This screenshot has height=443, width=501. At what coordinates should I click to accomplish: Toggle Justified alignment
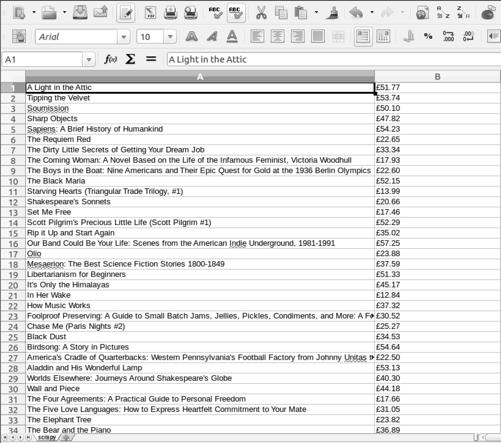[x=318, y=36]
